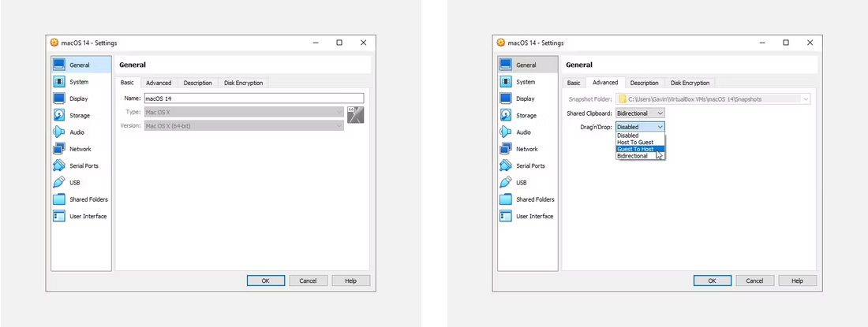Select Audio icon in left settings window
This screenshot has height=327, width=868.
click(58, 132)
